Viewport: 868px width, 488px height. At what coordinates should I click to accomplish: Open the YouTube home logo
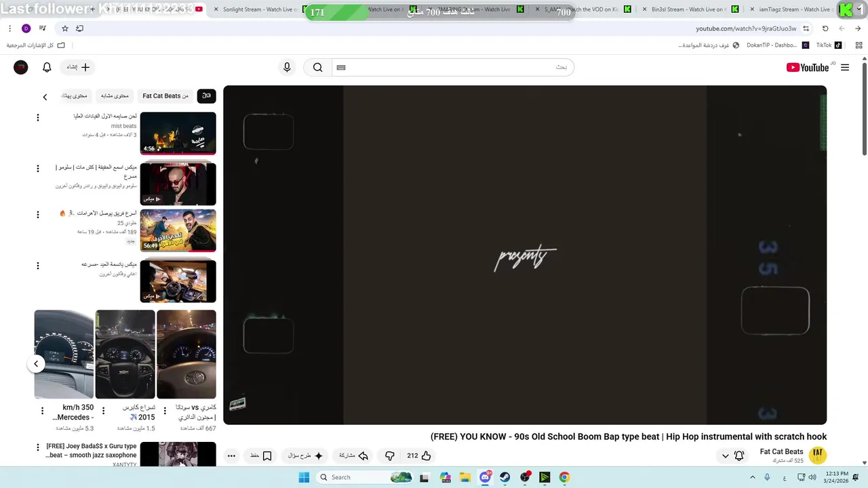click(807, 67)
